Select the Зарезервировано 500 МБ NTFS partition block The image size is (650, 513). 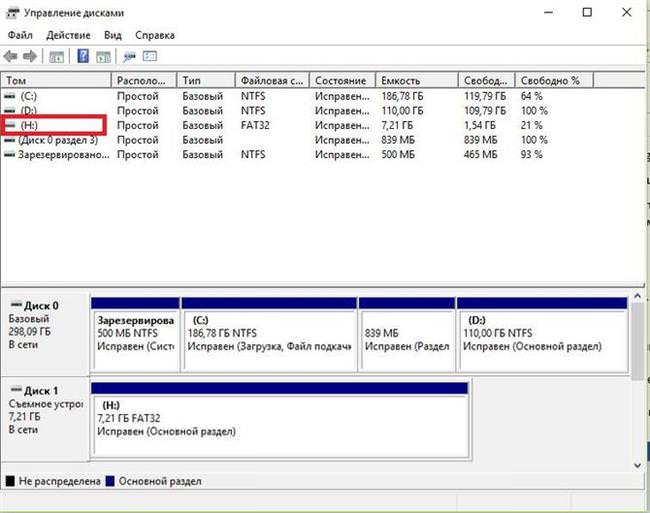pyautogui.click(x=135, y=334)
